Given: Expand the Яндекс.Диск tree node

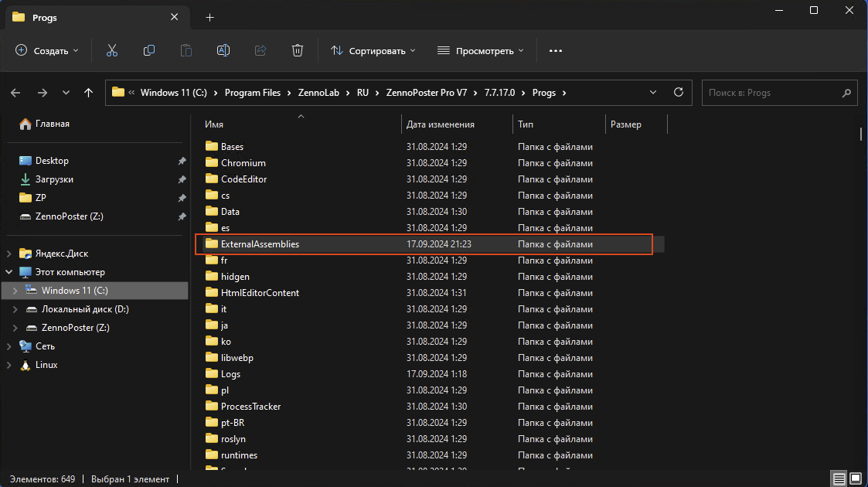Looking at the screenshot, I should coord(9,254).
